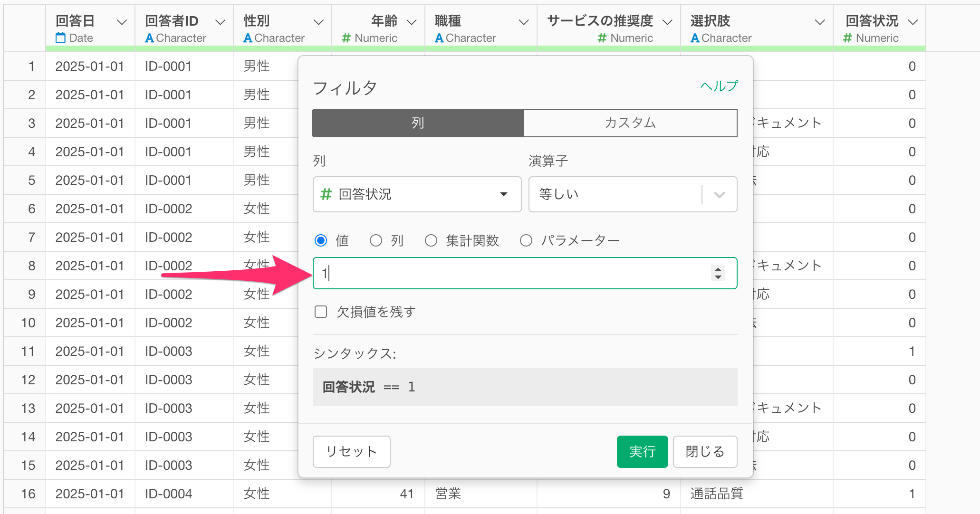
Task: Click the Character type icon under 職種
Action: tap(439, 38)
